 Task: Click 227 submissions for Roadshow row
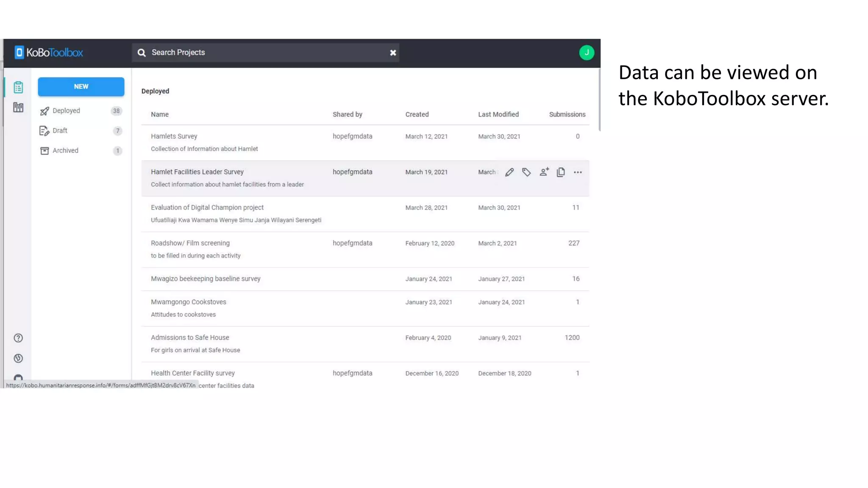click(x=574, y=243)
